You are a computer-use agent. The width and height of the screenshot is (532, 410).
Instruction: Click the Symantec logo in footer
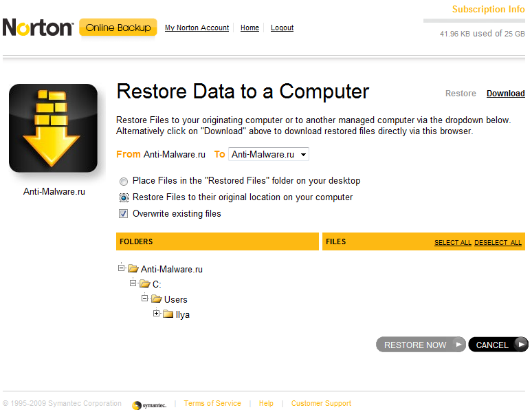click(x=149, y=404)
